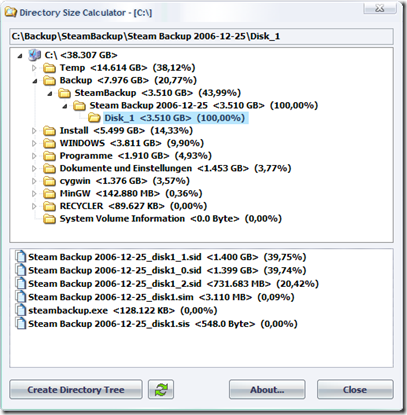Select 'System Volume Information <0.0 Byte>' row
This screenshot has height=415, width=407.
(171, 219)
